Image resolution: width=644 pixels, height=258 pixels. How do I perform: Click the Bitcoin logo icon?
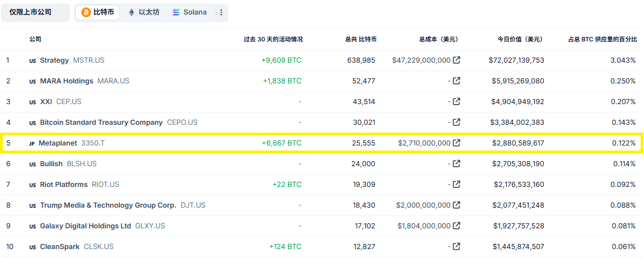pyautogui.click(x=86, y=12)
